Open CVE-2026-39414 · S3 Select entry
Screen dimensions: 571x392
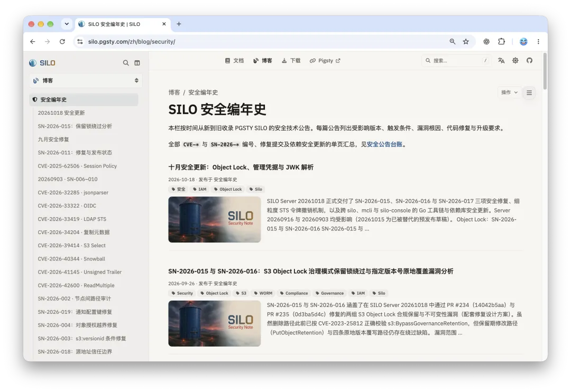click(72, 245)
